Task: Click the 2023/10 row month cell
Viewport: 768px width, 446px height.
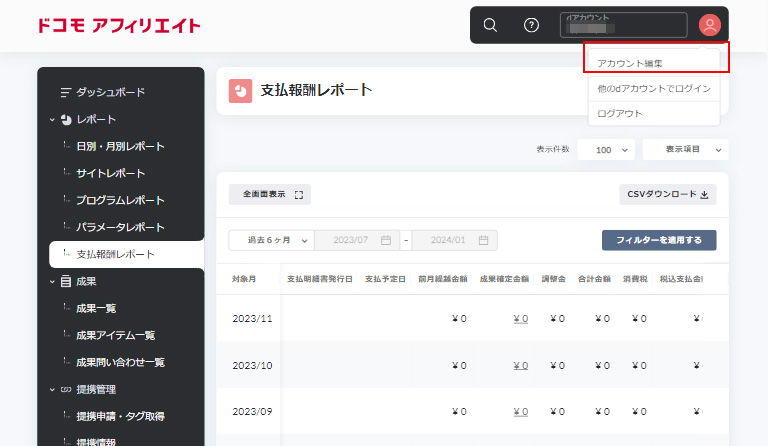Action: (x=252, y=366)
